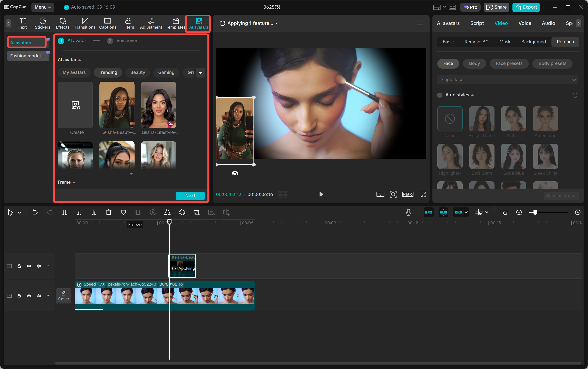Select the Keisha-Beauty avatar thumbnail

point(117,105)
